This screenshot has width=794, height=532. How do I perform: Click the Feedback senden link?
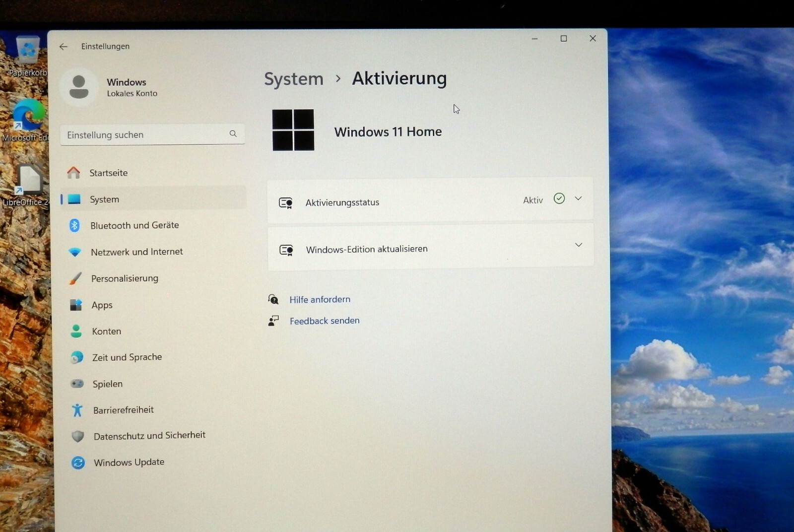(x=325, y=321)
